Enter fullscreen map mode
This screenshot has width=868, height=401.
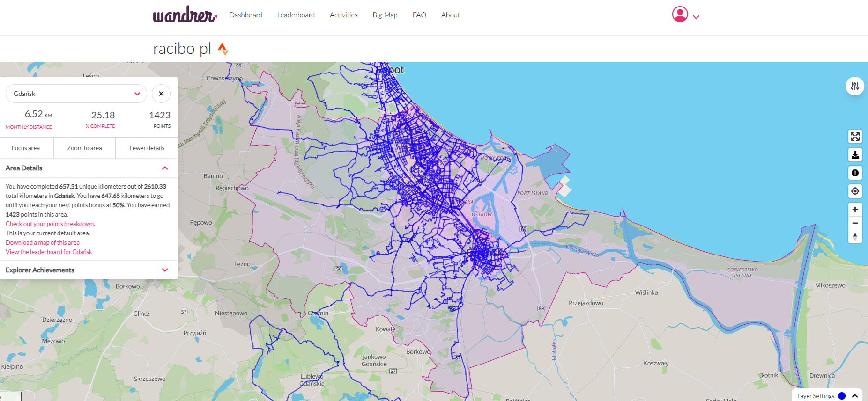click(x=855, y=136)
